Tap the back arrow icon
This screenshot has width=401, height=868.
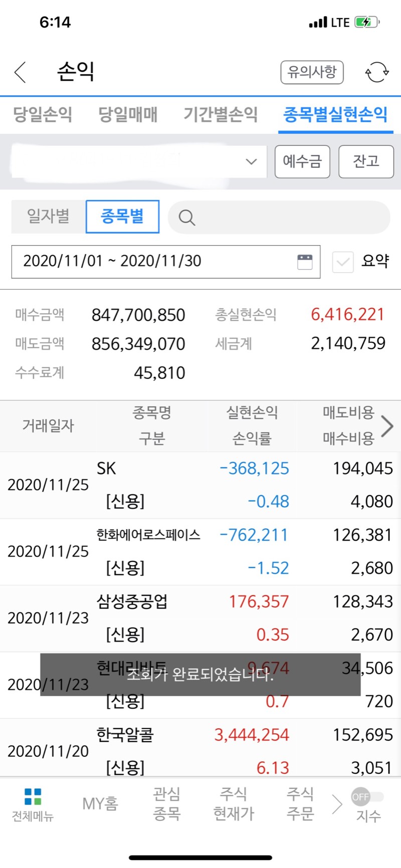pyautogui.click(x=20, y=72)
